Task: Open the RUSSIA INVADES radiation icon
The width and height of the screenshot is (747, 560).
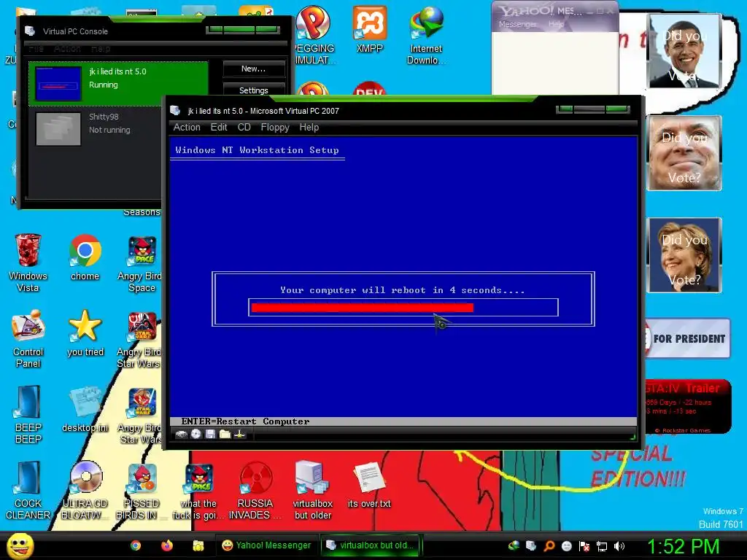Action: 255,490
